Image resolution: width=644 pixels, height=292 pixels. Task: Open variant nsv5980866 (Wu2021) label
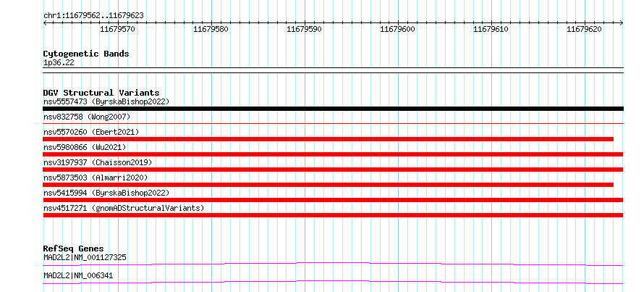pos(85,147)
